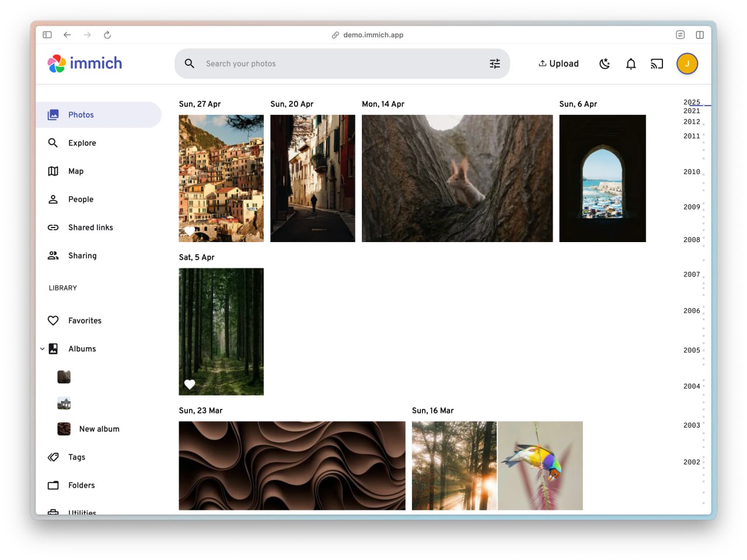Open the Sharing page
Viewport: 747px width, 560px height.
click(x=82, y=255)
